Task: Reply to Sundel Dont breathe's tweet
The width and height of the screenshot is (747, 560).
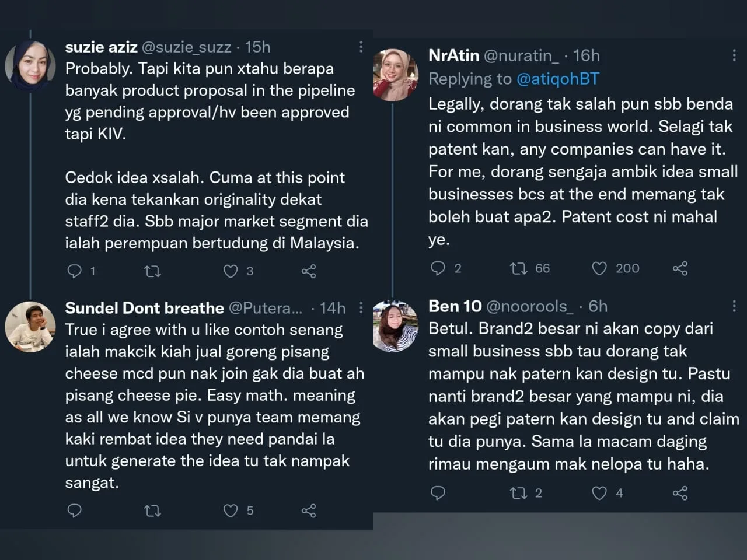Action: coord(75,511)
